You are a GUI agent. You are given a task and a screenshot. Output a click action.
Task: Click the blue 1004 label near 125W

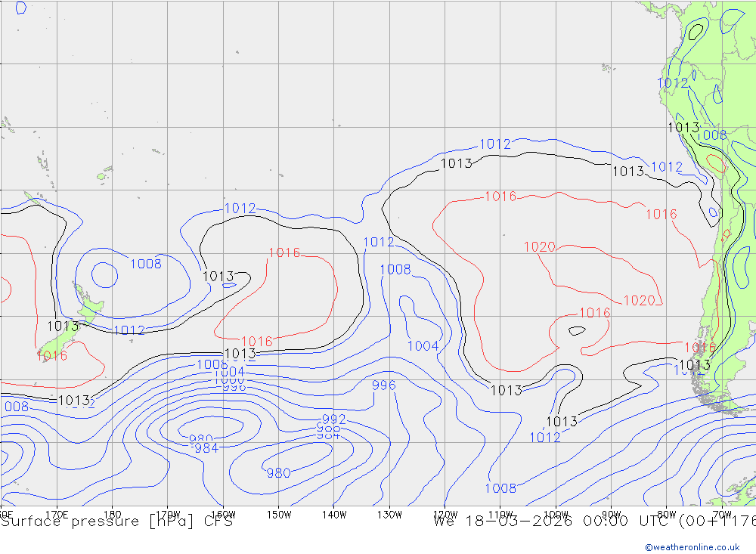[x=423, y=346]
